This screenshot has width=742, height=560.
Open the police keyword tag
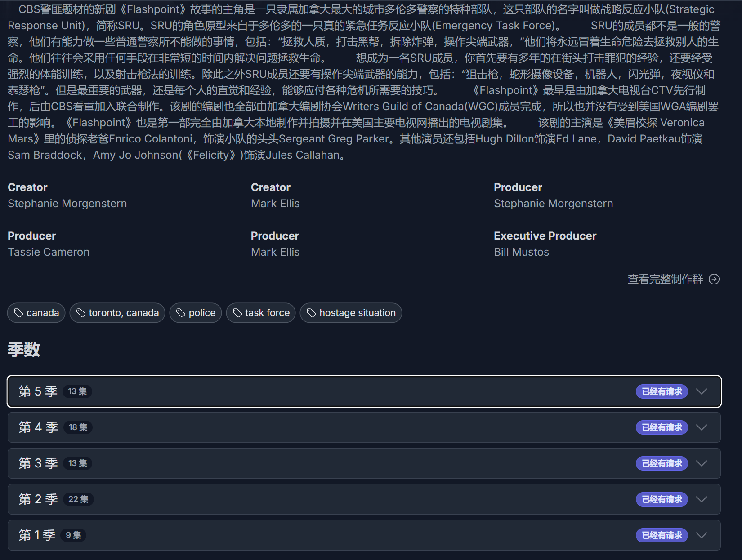195,313
